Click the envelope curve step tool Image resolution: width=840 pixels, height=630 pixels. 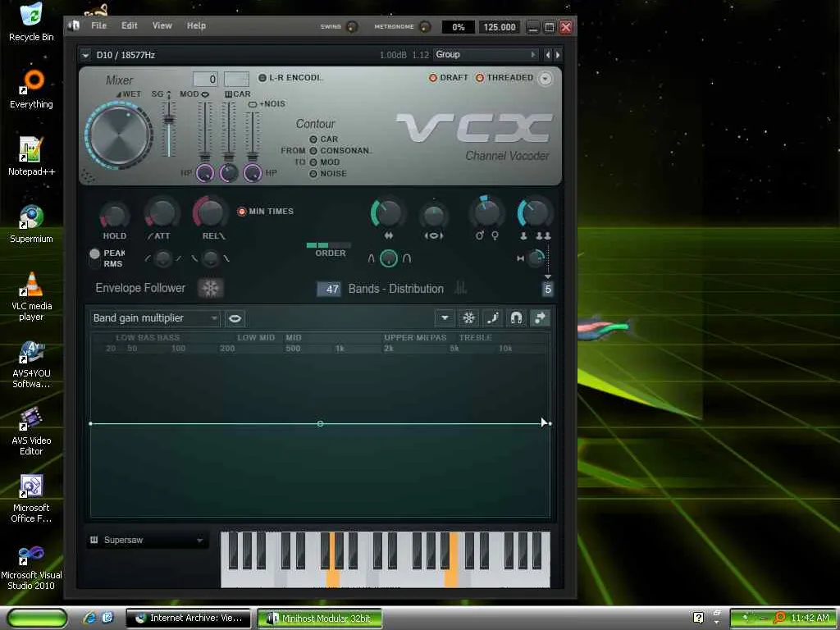tap(492, 318)
